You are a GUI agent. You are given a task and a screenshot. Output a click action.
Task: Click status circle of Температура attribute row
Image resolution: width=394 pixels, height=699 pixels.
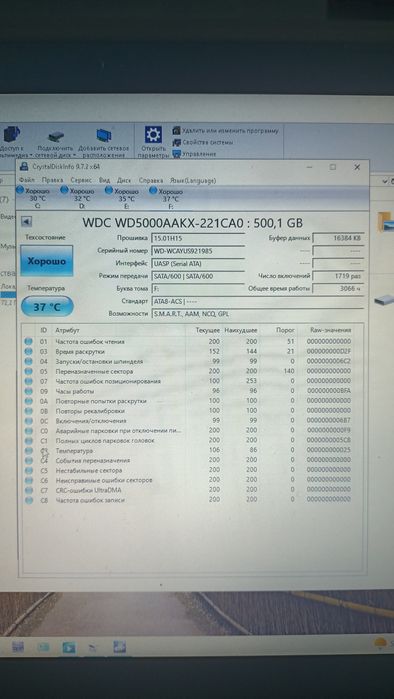coord(29,450)
